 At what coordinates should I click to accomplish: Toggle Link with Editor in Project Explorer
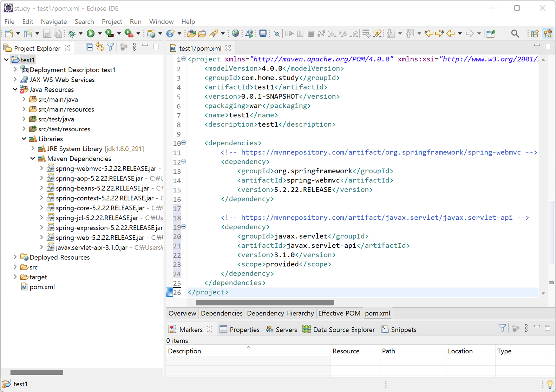100,47
